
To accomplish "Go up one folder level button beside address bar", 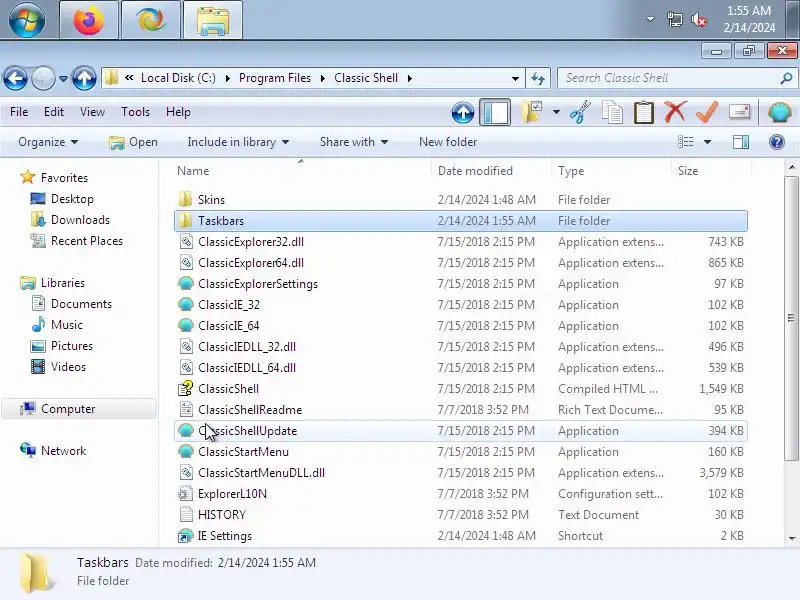I will (x=84, y=79).
